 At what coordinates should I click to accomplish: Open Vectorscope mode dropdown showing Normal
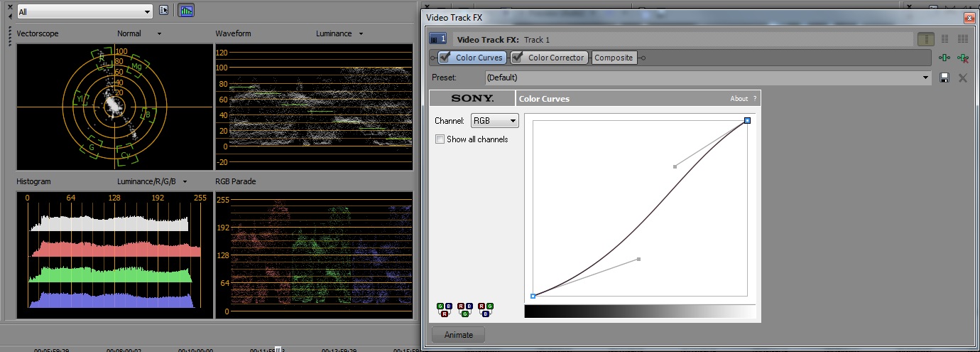pos(140,33)
